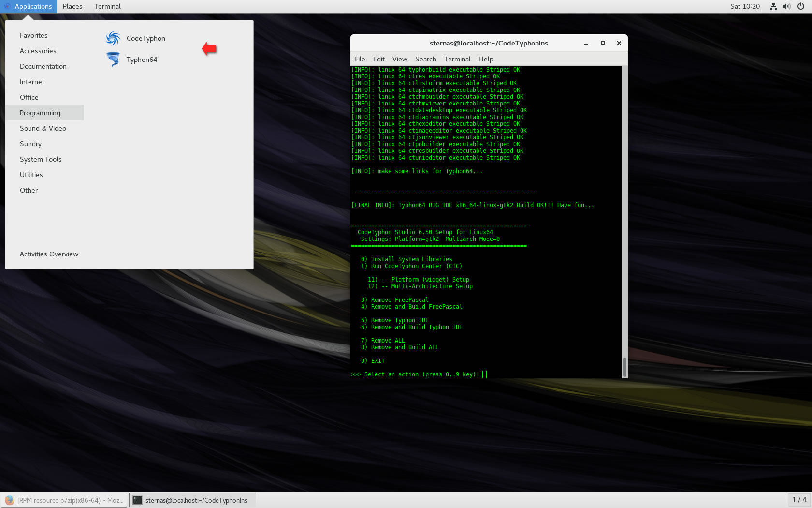Screen dimensions: 812x508
Task: Open power menu icon in top bar
Action: tap(801, 6)
